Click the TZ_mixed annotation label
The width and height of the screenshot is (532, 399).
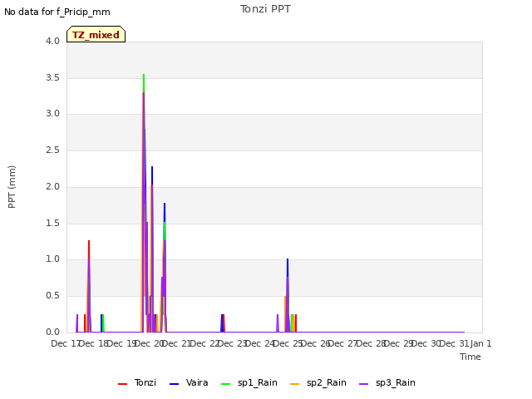point(96,34)
